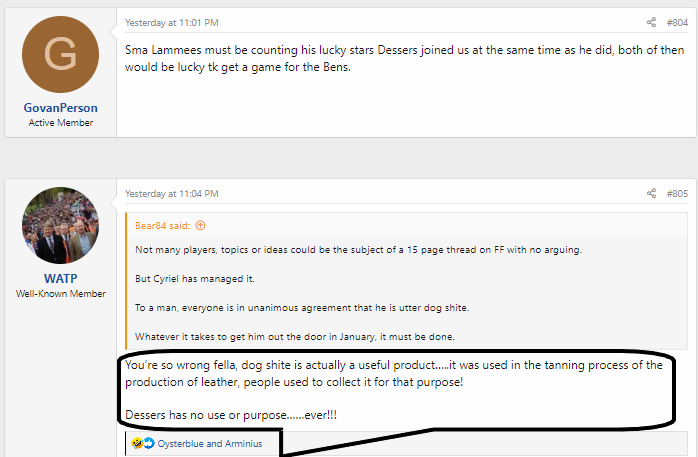The height and width of the screenshot is (457, 698).
Task: Click the share icon on post #805
Action: pos(651,193)
